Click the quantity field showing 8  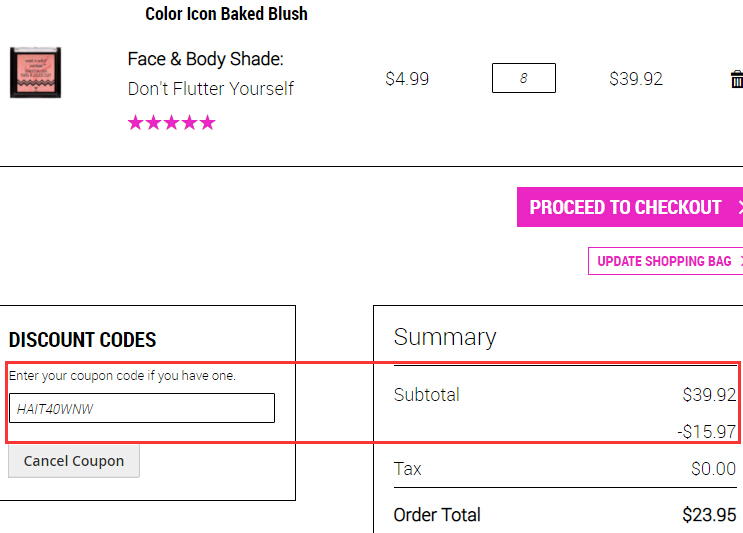[x=524, y=78]
